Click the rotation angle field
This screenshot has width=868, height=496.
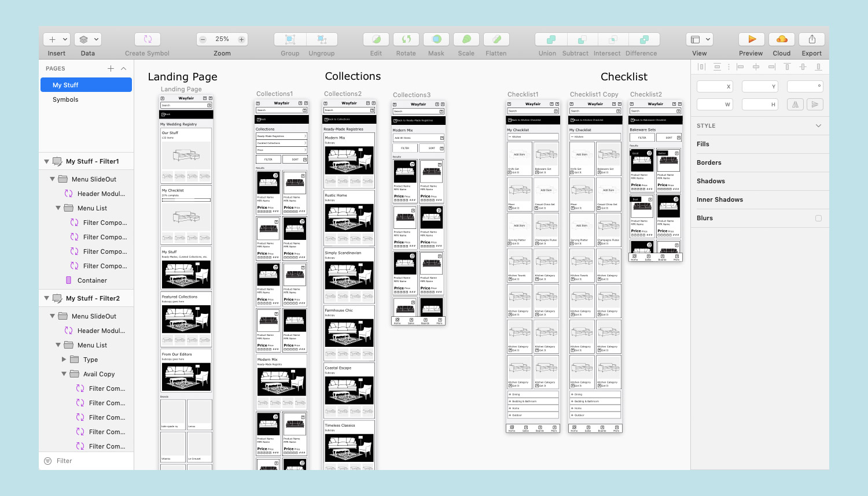click(805, 86)
